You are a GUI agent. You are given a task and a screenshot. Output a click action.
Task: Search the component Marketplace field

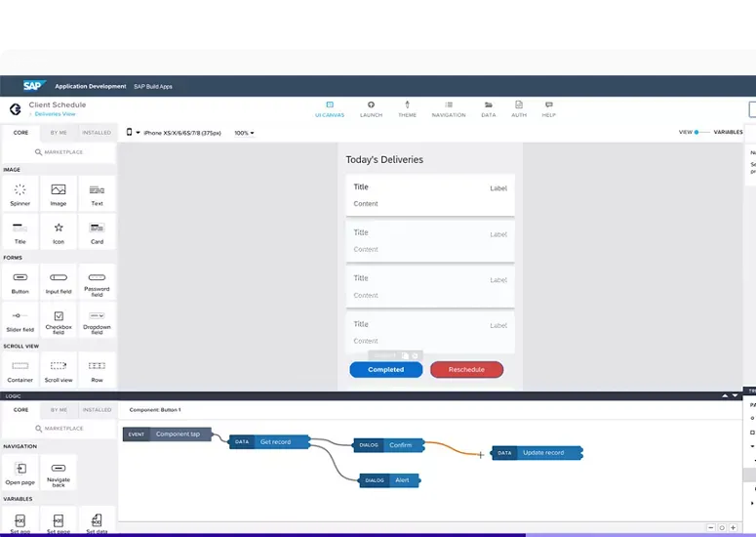click(x=59, y=152)
